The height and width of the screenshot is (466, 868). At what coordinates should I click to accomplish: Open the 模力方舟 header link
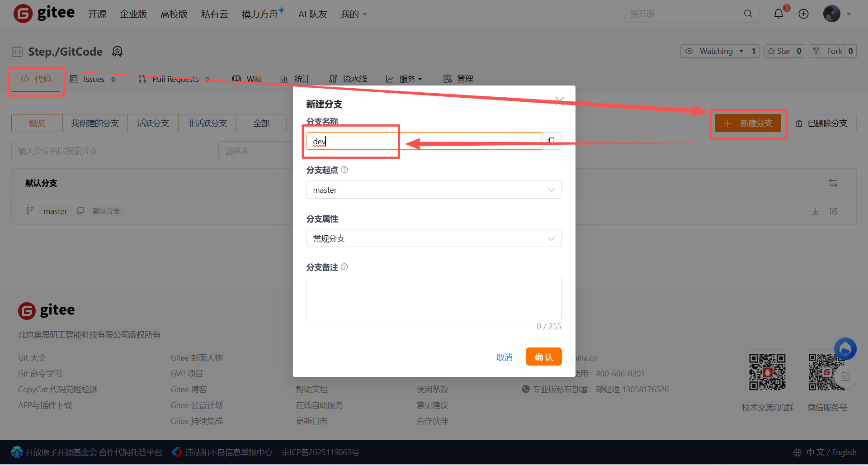click(x=263, y=14)
